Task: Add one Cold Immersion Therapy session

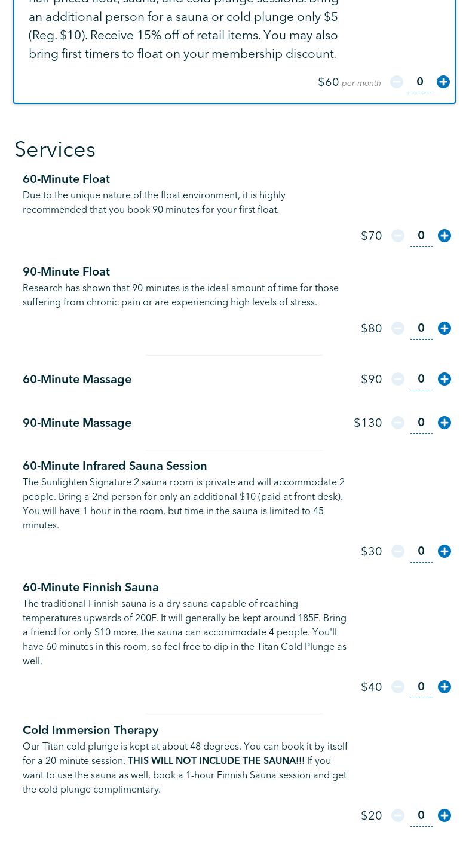Action: [445, 815]
